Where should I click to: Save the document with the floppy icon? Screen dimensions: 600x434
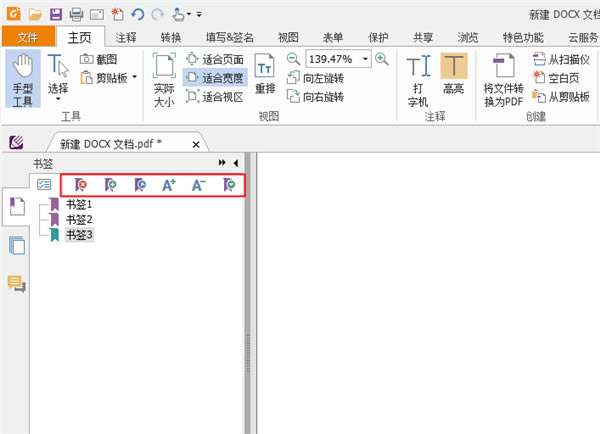point(56,15)
